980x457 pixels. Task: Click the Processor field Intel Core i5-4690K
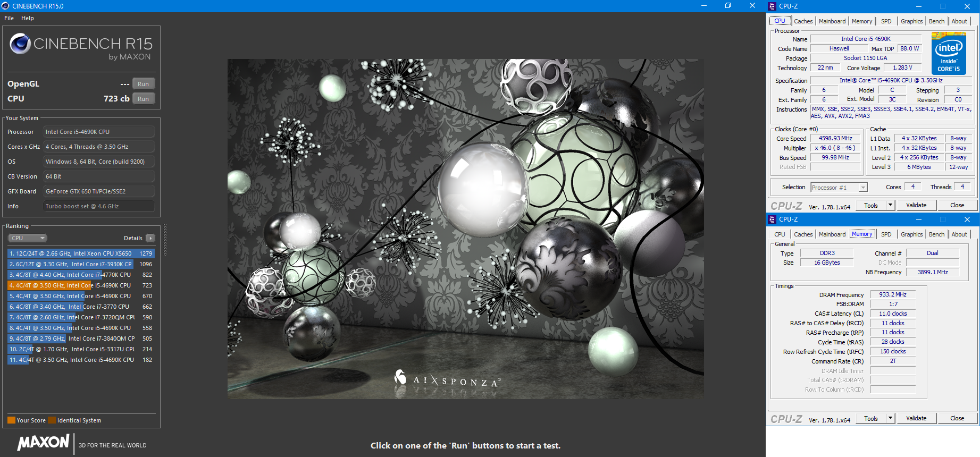coord(99,132)
